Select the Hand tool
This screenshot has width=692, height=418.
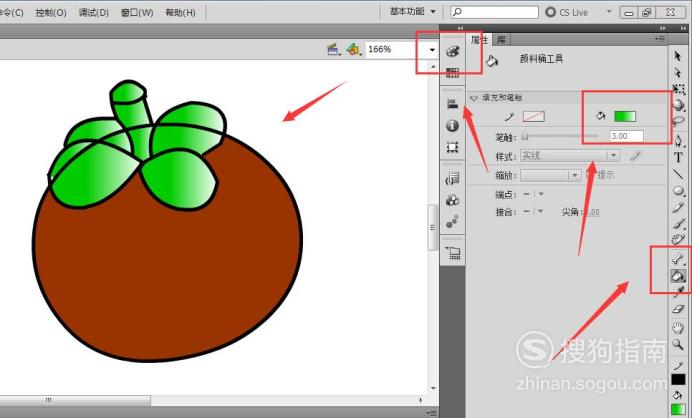click(x=678, y=328)
